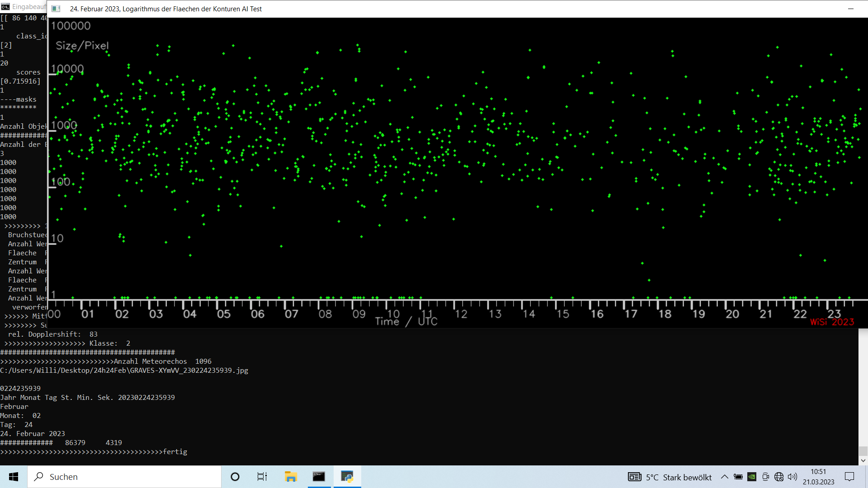Minimize the plot window
Screen dimensions: 868x488
(x=850, y=9)
